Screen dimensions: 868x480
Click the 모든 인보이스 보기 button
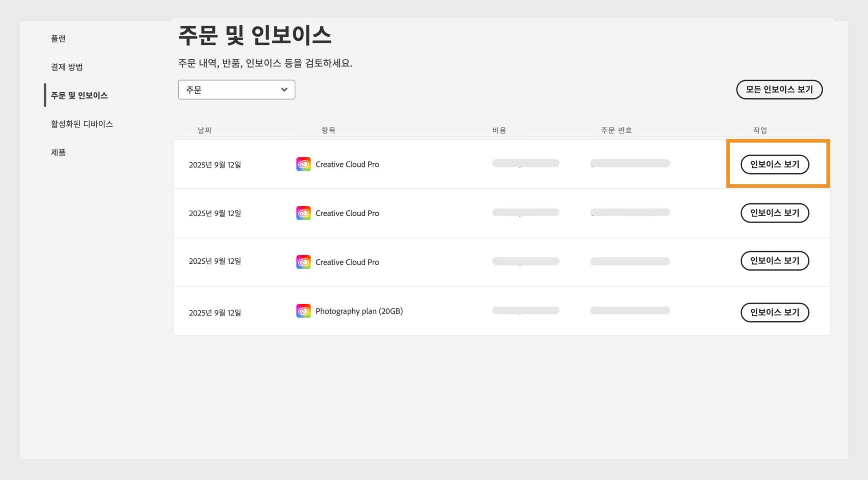pos(779,90)
